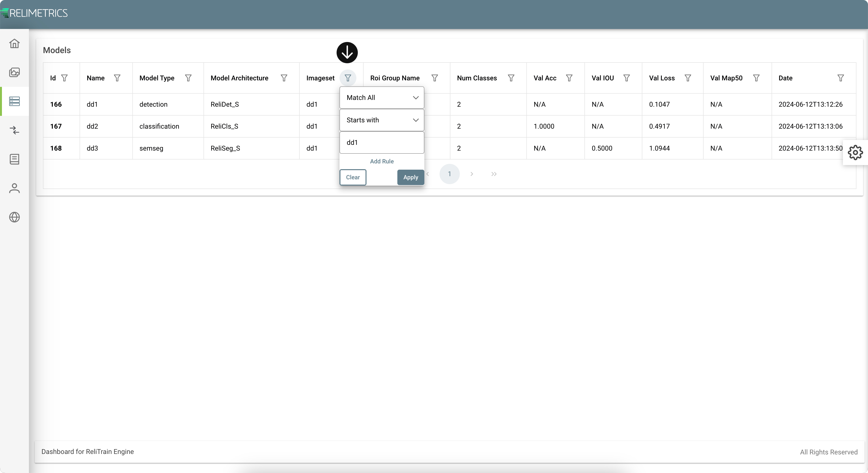Image resolution: width=868 pixels, height=473 pixels.
Task: Click Val Loss value 0.4917
Action: tap(659, 126)
